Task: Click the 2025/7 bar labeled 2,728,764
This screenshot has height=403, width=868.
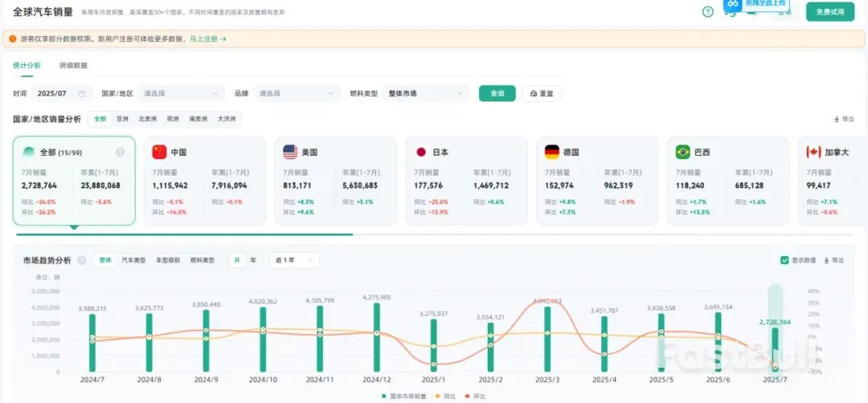Action: click(775, 349)
